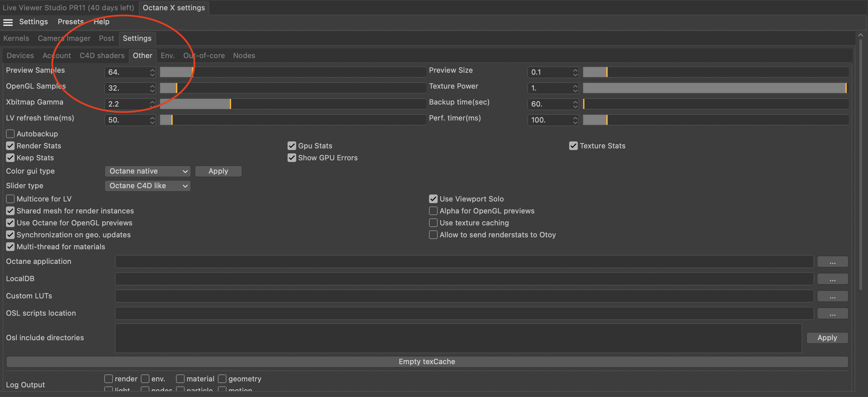
Task: Click the Texture Power stepper arrows
Action: pyautogui.click(x=575, y=88)
